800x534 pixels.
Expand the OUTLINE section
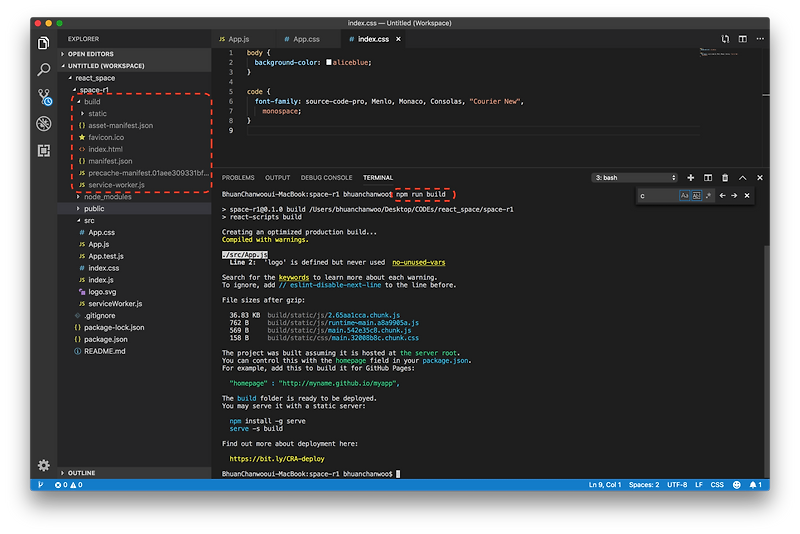click(x=82, y=473)
